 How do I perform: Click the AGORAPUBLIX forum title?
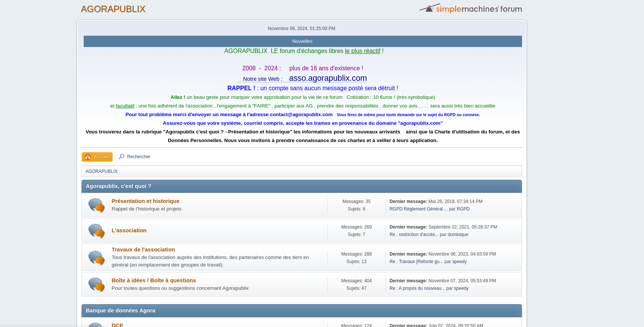(113, 9)
